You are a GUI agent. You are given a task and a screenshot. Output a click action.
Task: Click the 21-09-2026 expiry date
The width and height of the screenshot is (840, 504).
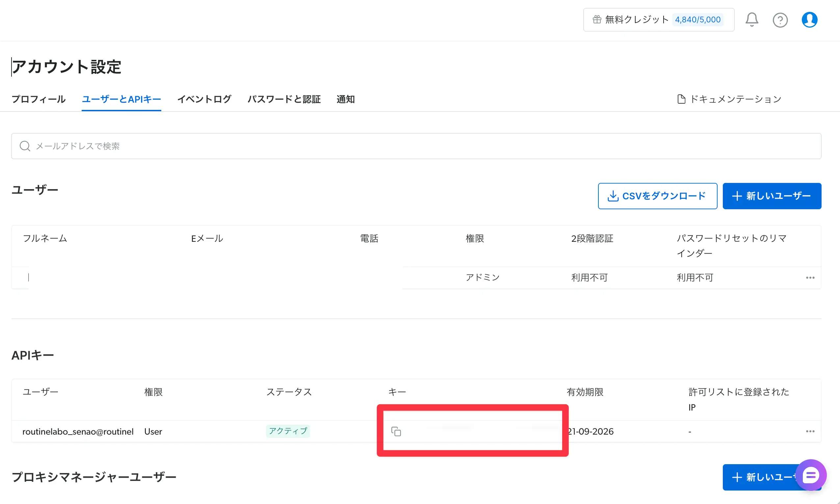point(591,431)
